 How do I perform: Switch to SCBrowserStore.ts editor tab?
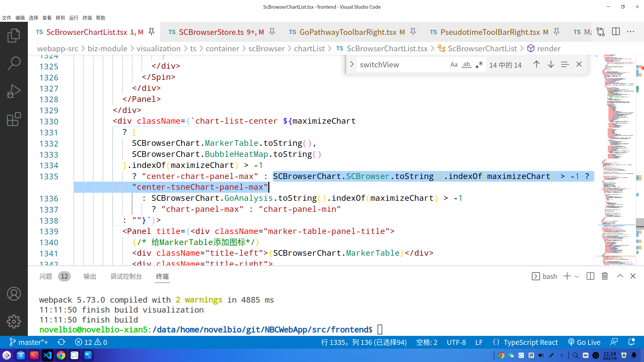[x=211, y=32]
